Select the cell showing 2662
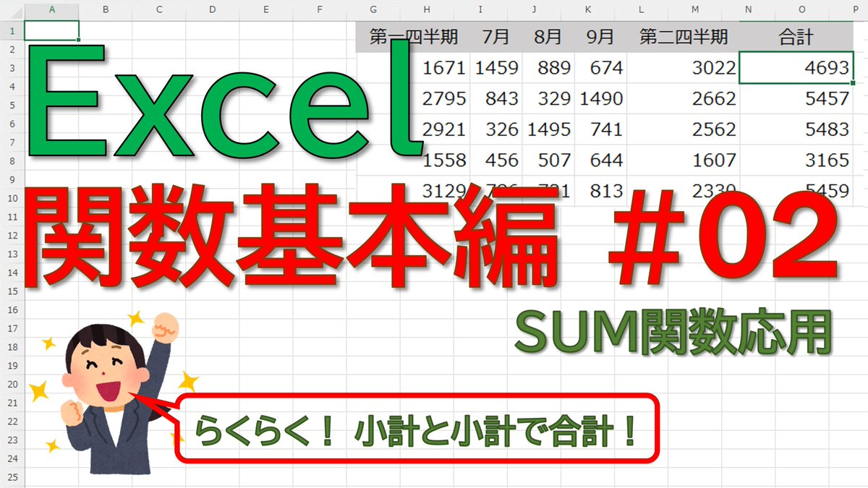Image resolution: width=868 pixels, height=488 pixels. 684,98
